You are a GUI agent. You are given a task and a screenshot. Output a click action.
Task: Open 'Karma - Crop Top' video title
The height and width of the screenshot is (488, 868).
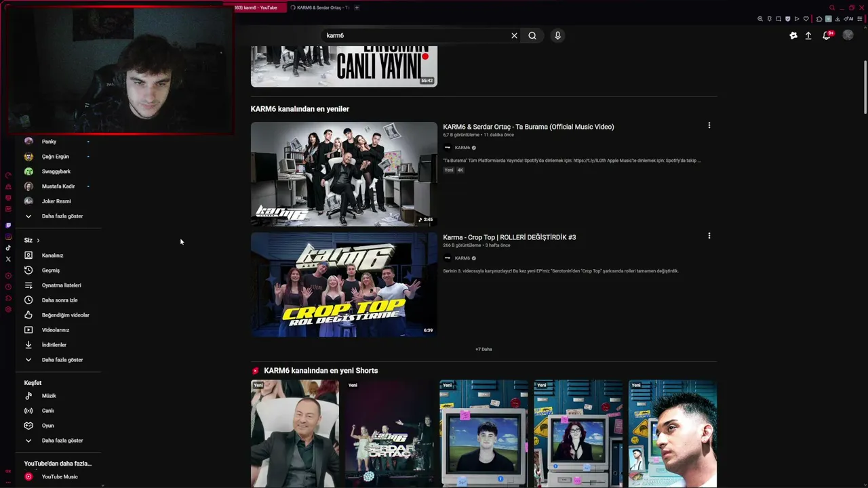(x=509, y=237)
